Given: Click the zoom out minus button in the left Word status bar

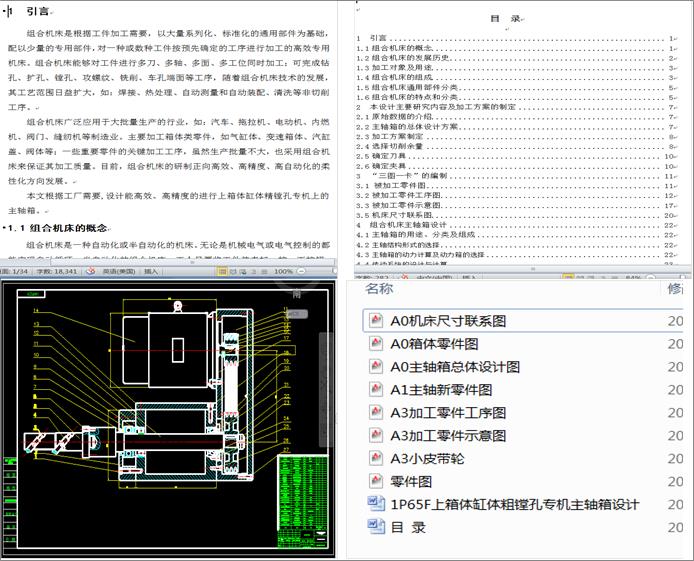Looking at the screenshot, I should [301, 271].
